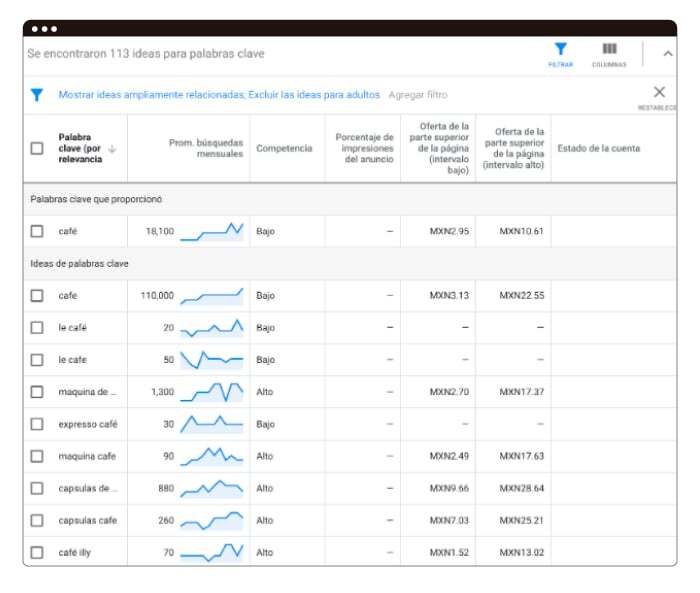Viewport: 700px width, 593px height.
Task: Check the 'café illy' row checkbox
Action: (x=37, y=552)
